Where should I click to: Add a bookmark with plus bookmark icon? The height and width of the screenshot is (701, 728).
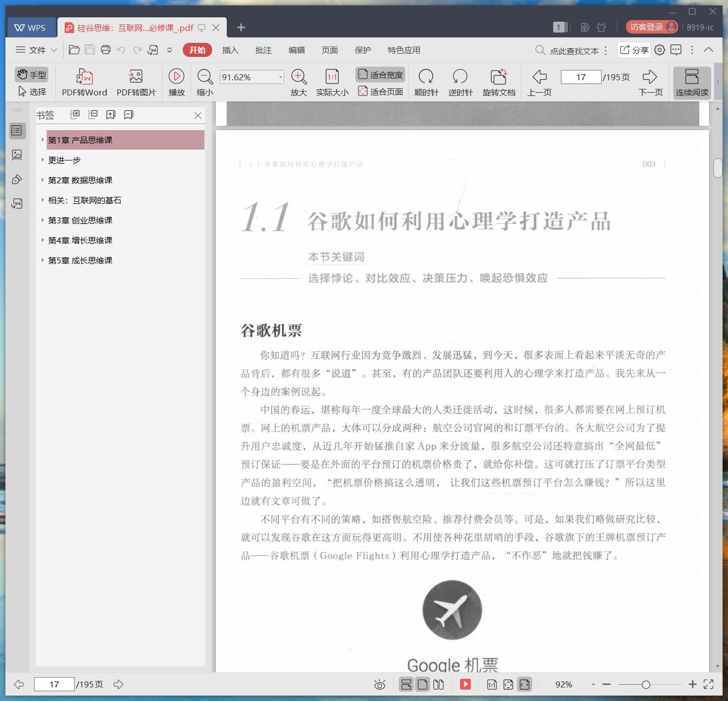pos(111,114)
